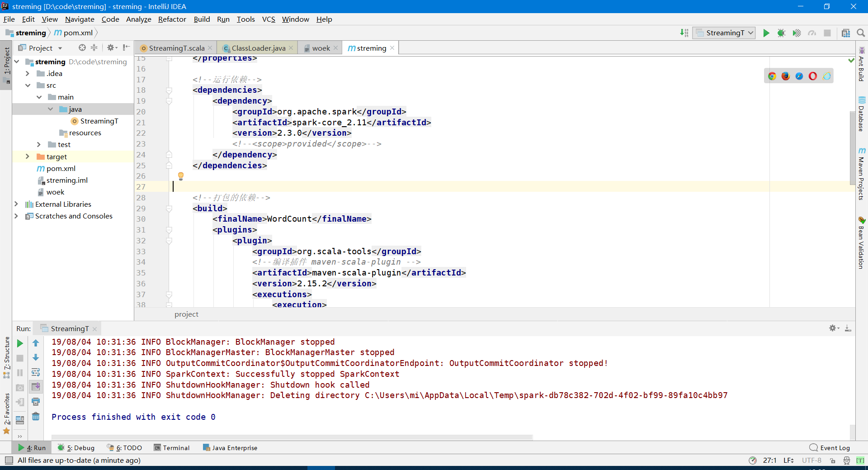The image size is (868, 470).
Task: Collapse the streming root project node
Action: pos(17,62)
